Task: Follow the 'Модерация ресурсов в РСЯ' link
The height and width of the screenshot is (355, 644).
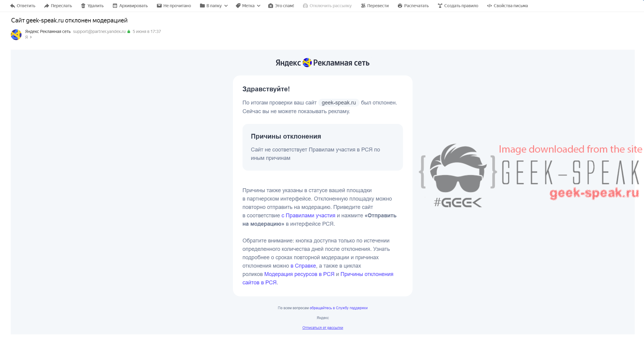Action: tap(299, 274)
